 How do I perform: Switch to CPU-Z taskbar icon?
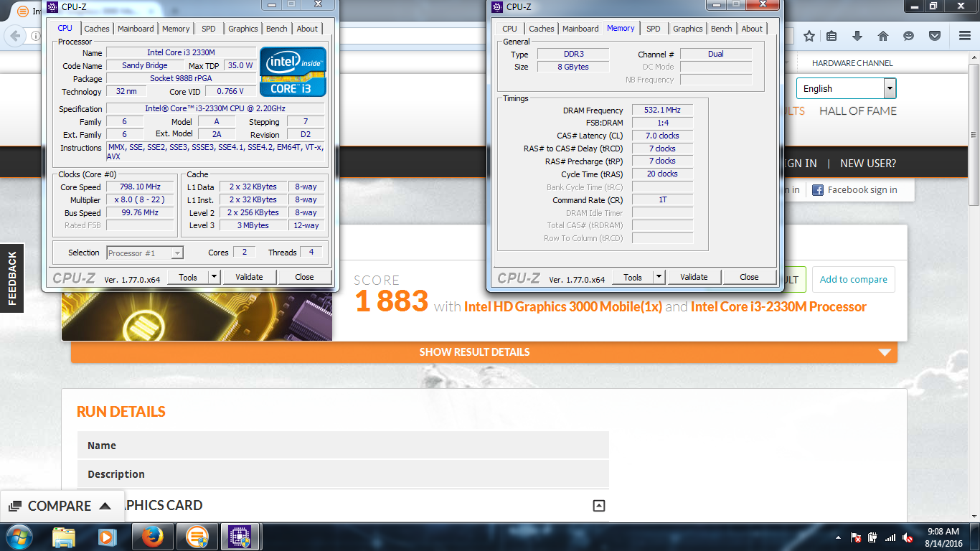[240, 537]
